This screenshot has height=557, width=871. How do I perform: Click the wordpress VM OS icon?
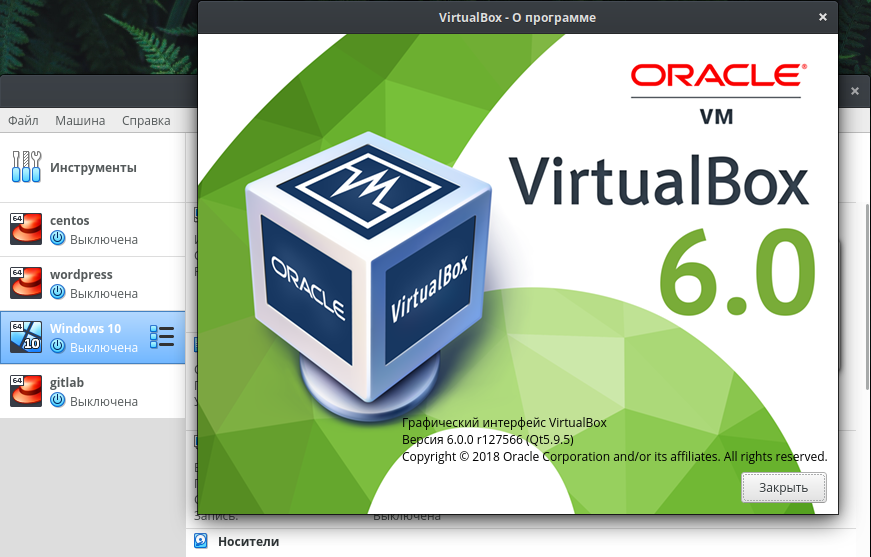26,283
